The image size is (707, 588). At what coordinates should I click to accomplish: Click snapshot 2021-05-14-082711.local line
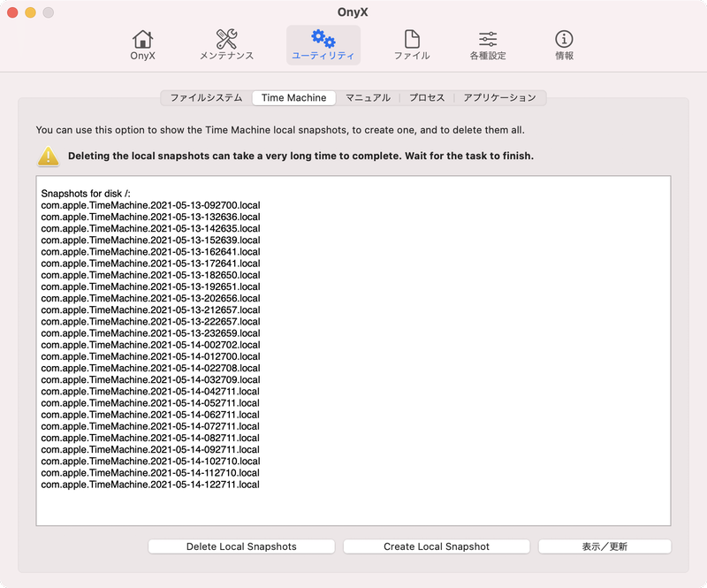pyautogui.click(x=150, y=438)
